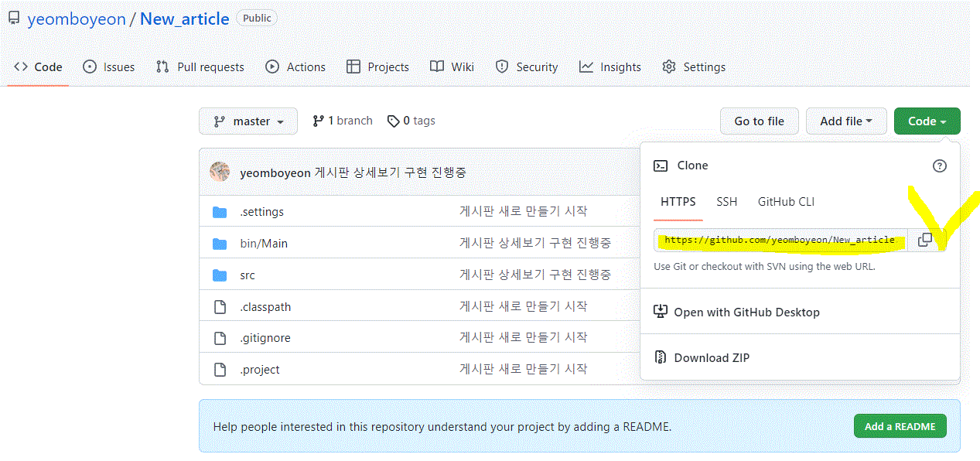The width and height of the screenshot is (980, 461).
Task: Click the Wiki book icon
Action: tap(437, 67)
